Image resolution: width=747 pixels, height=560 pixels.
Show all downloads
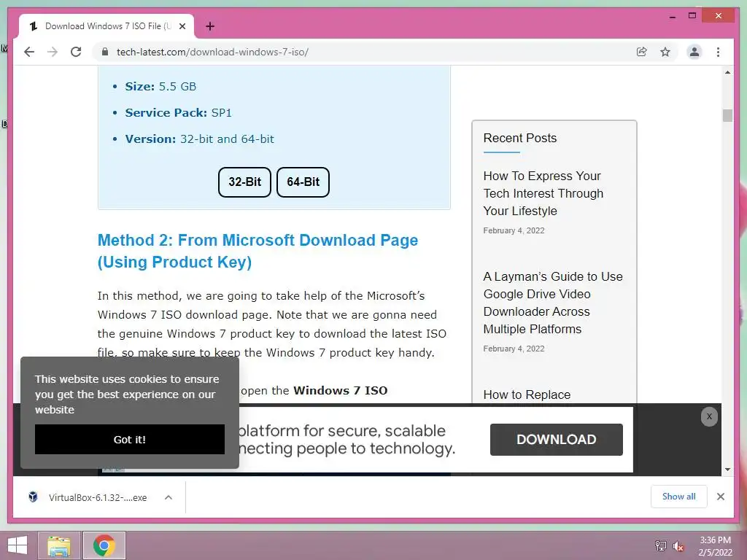click(678, 497)
